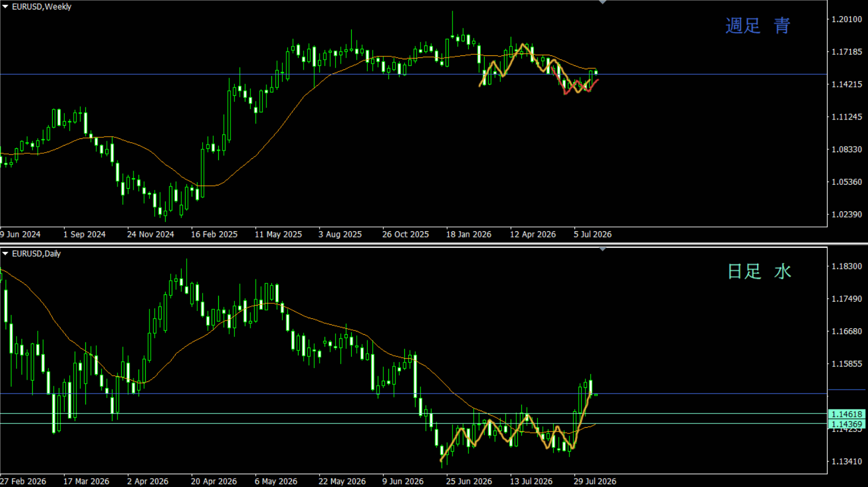The image size is (868, 487).
Task: Click the 13 Jul 2026 date label
Action: 531,481
